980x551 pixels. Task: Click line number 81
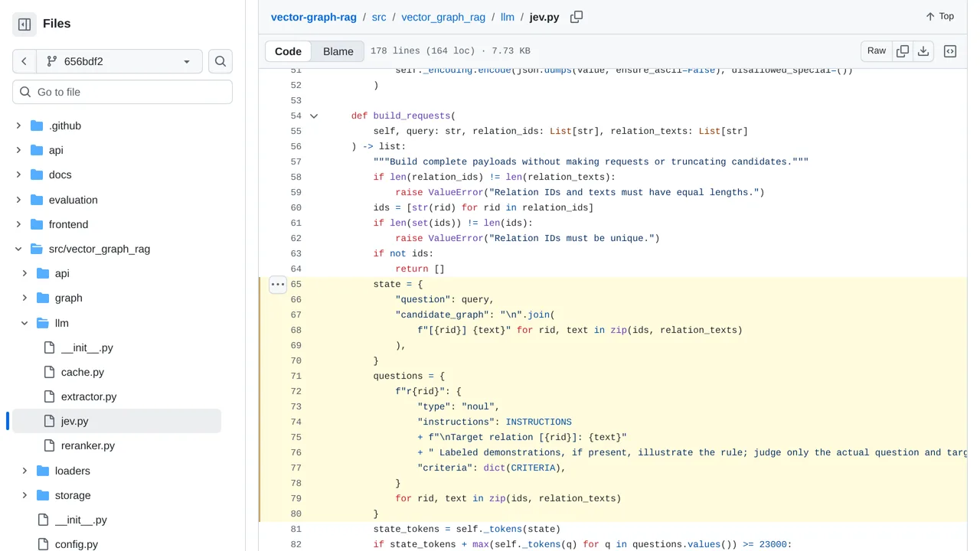pos(296,529)
